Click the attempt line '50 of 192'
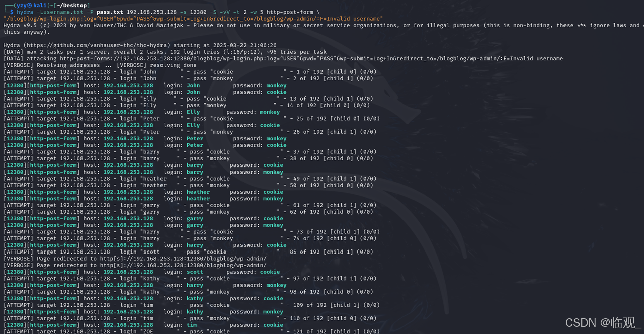644x334 pixels. pos(188,185)
